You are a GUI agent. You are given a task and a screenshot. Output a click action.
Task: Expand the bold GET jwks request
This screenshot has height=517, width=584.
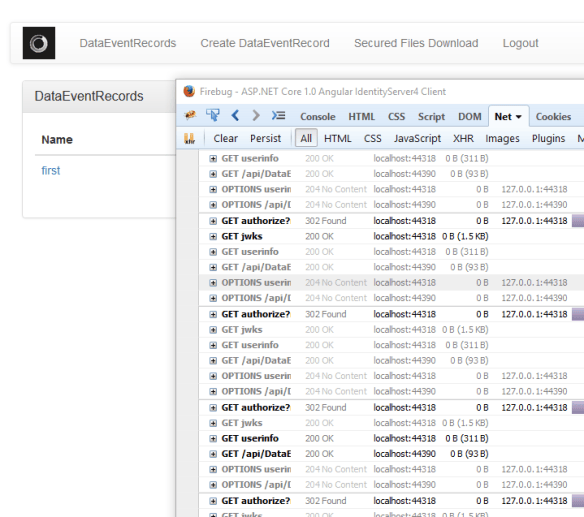213,236
